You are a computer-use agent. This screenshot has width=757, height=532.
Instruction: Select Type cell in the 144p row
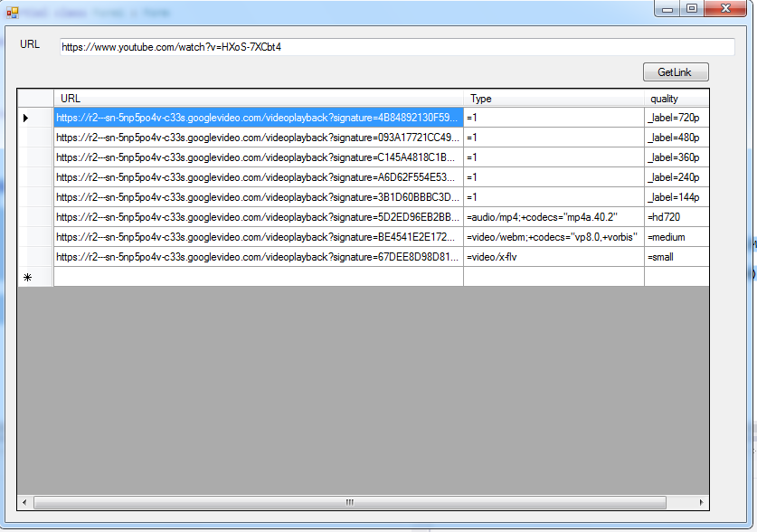(x=554, y=197)
